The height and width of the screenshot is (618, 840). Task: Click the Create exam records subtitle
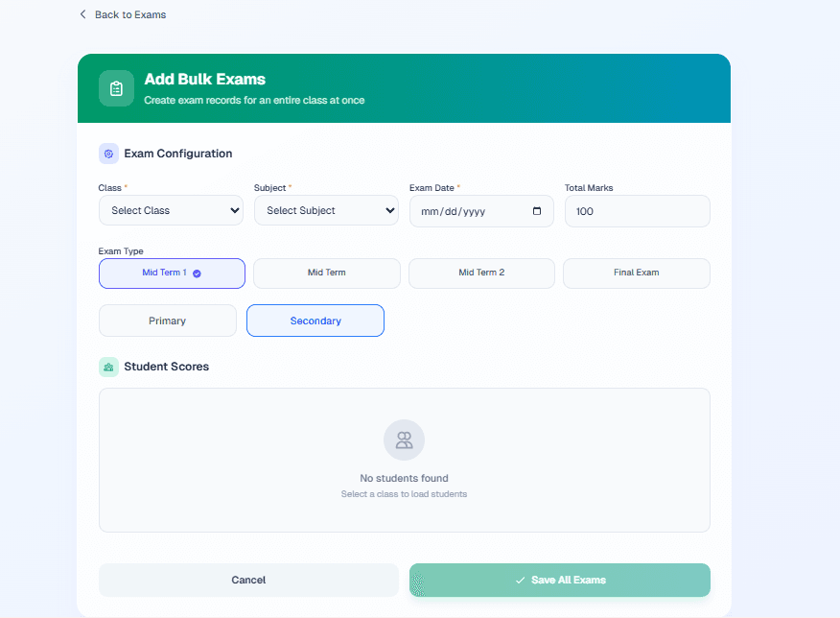[x=254, y=100]
